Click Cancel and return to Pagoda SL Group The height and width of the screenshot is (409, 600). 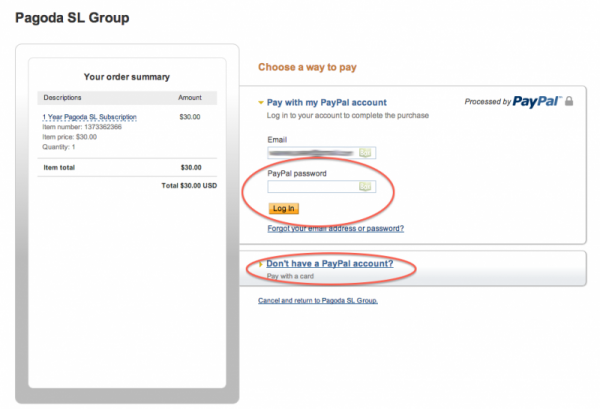pos(318,301)
